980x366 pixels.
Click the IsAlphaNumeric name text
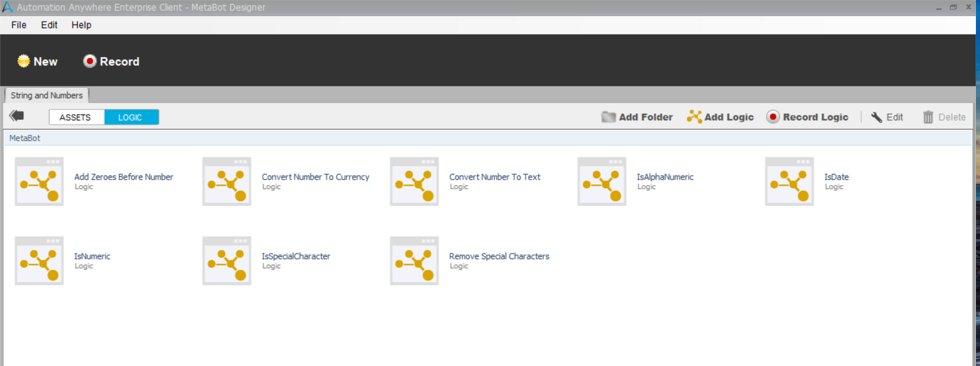pyautogui.click(x=665, y=177)
